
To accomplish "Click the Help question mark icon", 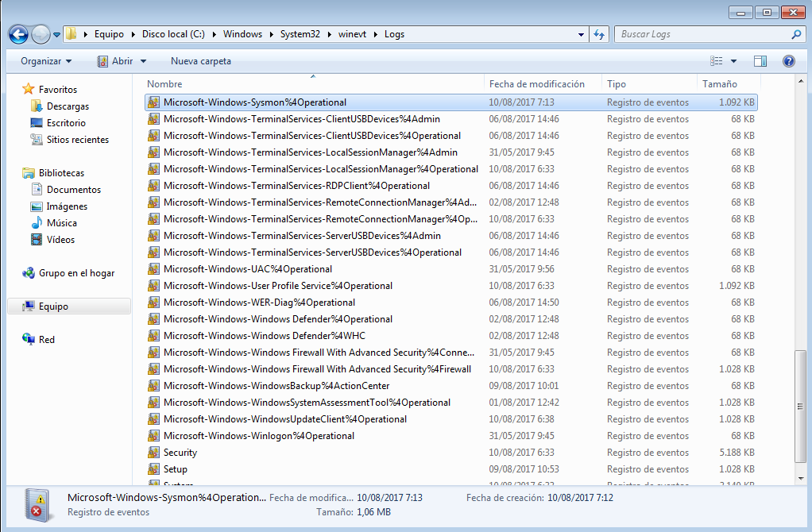I will click(788, 61).
